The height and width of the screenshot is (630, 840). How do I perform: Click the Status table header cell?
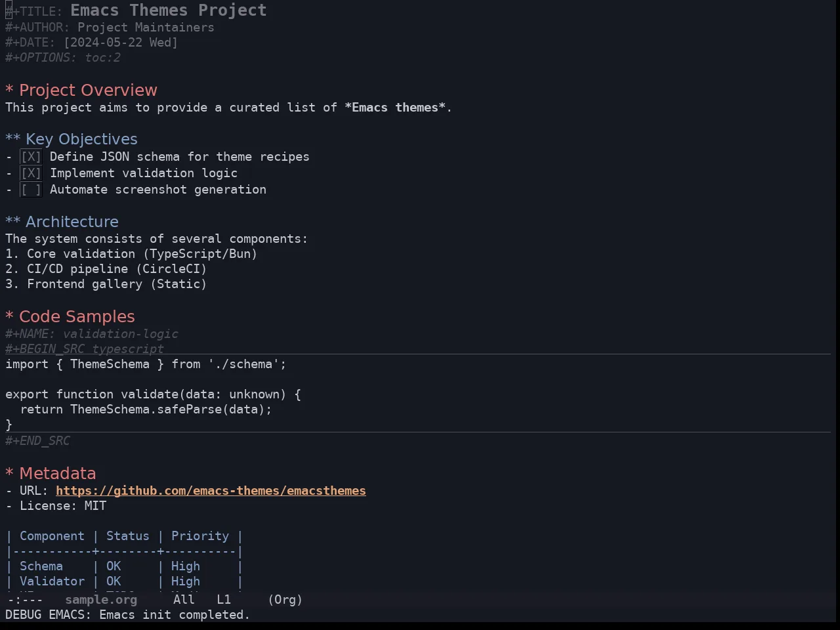128,536
